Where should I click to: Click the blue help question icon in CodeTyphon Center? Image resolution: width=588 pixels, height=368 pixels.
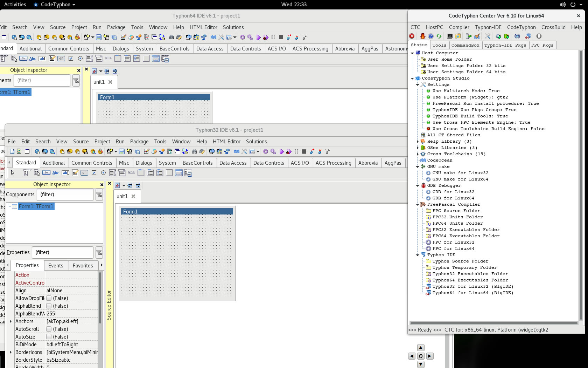point(430,36)
